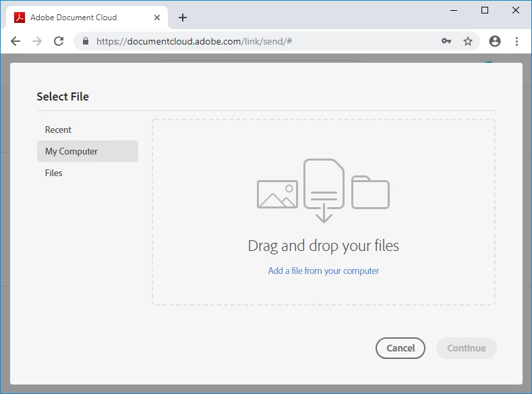Click the Adobe Acrobat tab favicon
Image resolution: width=532 pixels, height=394 pixels.
20,18
